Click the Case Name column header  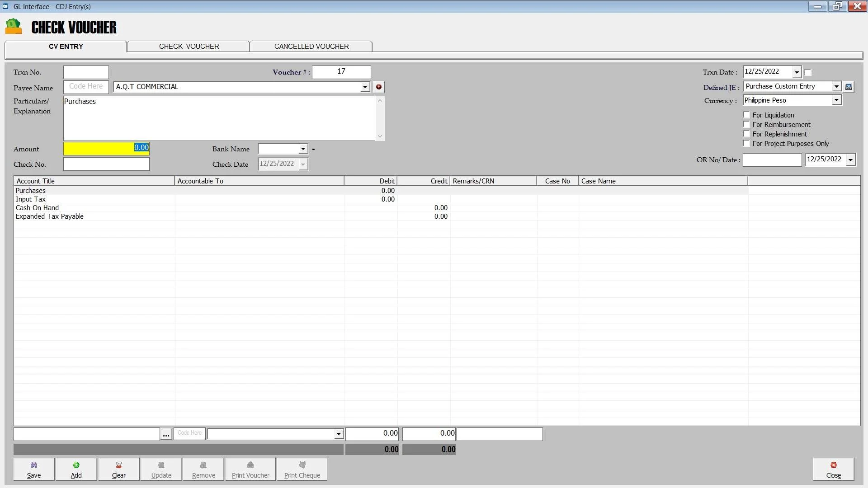click(663, 181)
